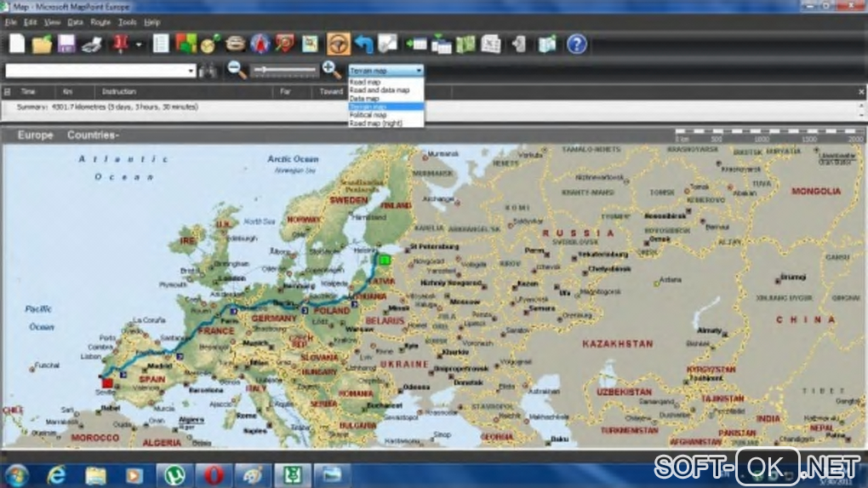Click the binoculars find button
The height and width of the screenshot is (488, 868).
(208, 71)
